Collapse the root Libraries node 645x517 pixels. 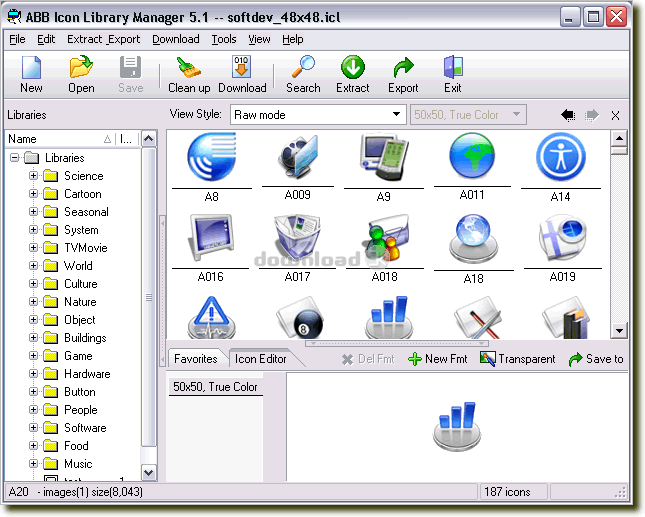[x=15, y=158]
